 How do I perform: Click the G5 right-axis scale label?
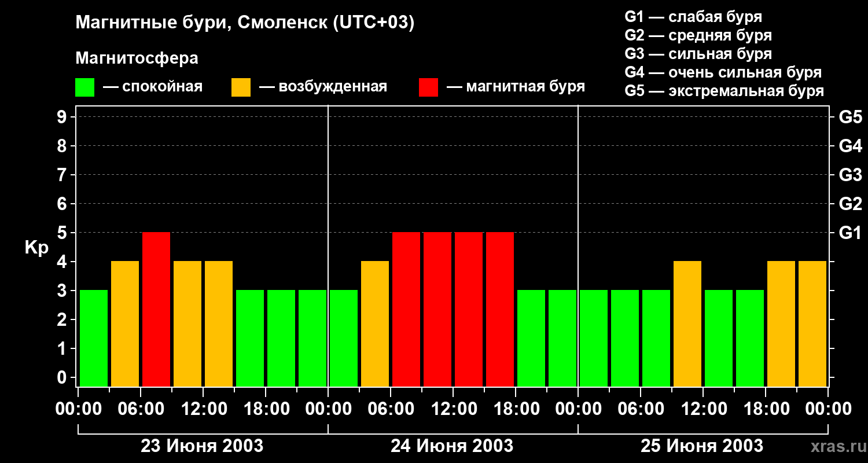click(x=850, y=117)
